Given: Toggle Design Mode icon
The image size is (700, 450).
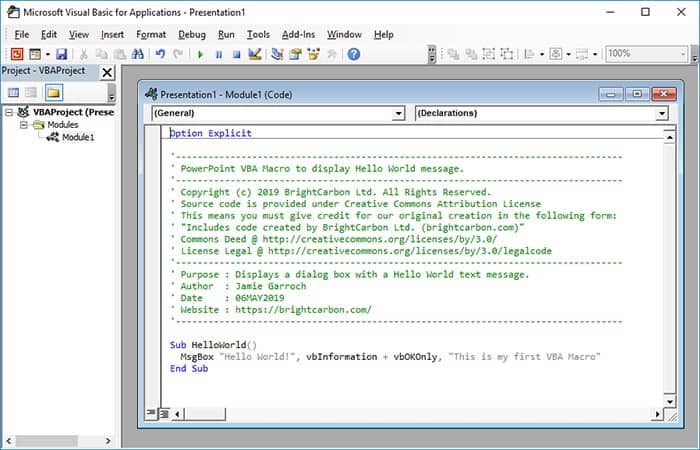Looking at the screenshot, I should (x=254, y=54).
